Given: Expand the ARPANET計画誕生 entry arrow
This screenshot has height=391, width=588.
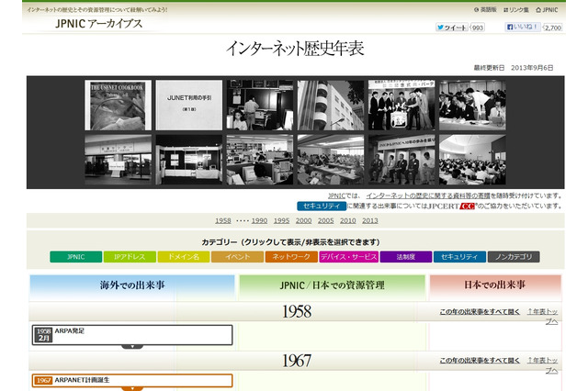Looking at the screenshot, I should [132, 389].
